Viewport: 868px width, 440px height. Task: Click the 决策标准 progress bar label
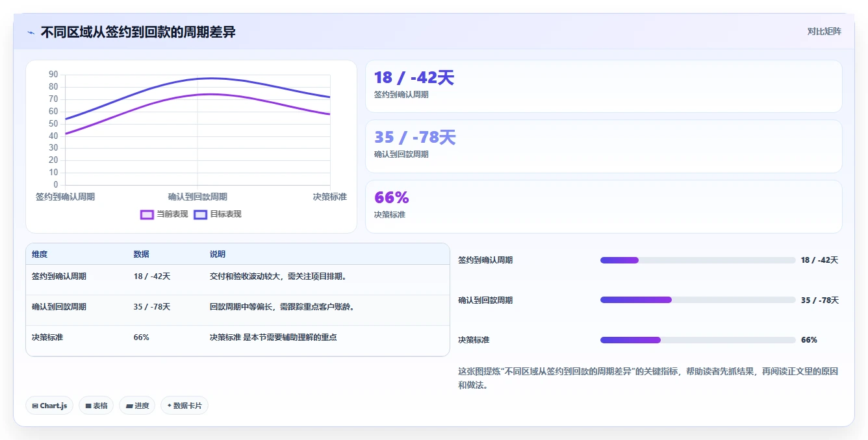474,340
